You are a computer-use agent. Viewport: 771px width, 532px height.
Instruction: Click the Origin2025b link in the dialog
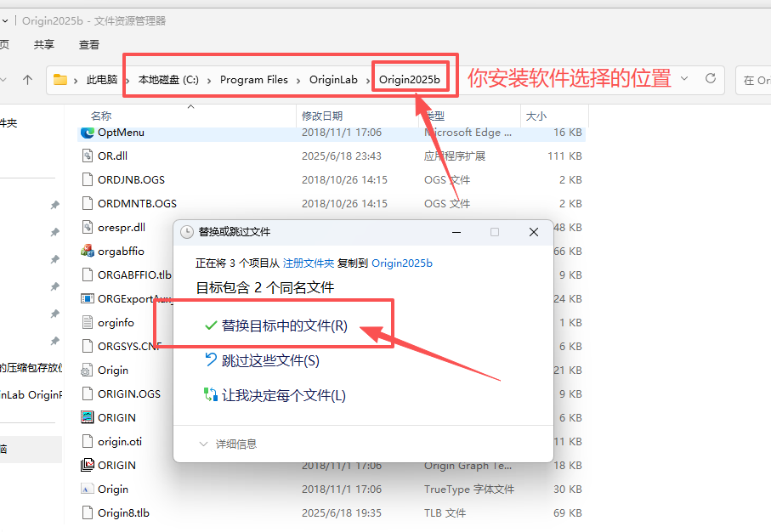pos(401,263)
